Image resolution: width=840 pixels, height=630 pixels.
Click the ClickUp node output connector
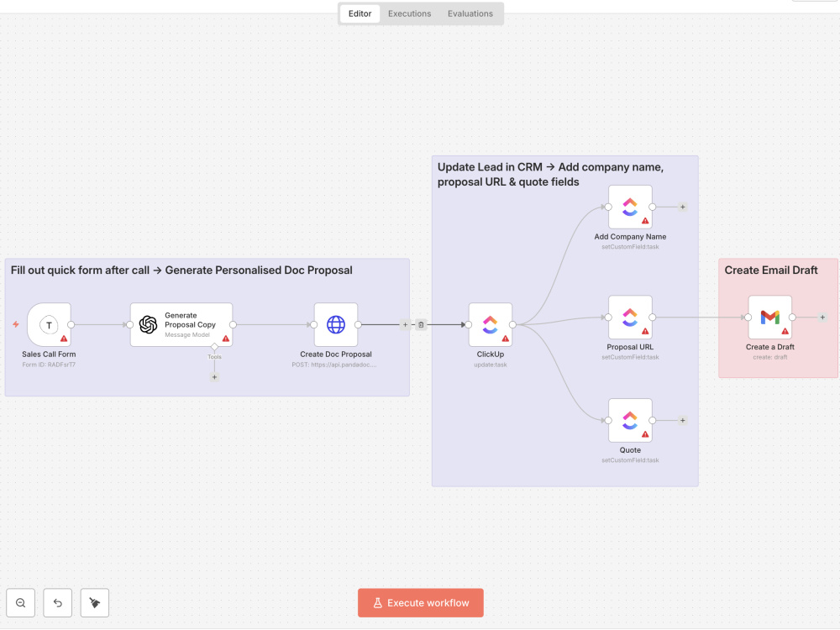(512, 324)
